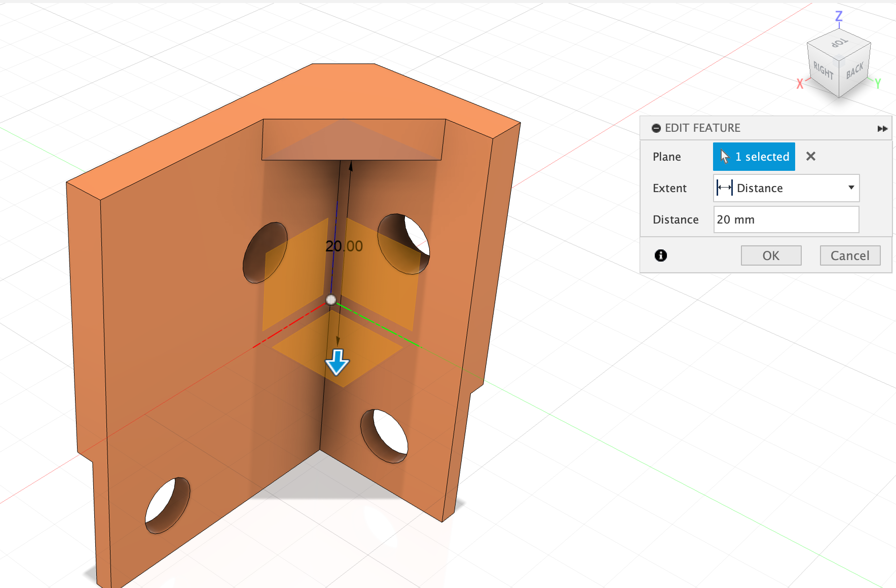Click the double-arrow expand icon on dialog
The image size is (896, 588).
coord(882,129)
